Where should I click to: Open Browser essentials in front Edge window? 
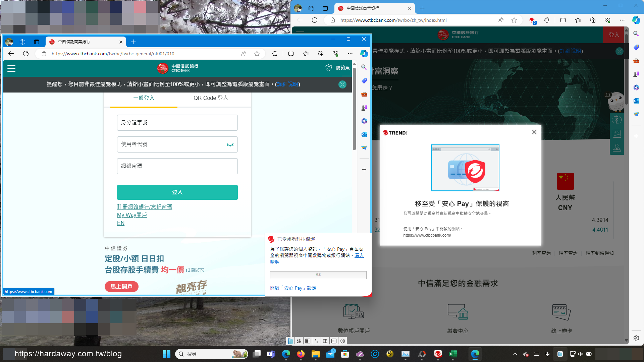(335, 54)
